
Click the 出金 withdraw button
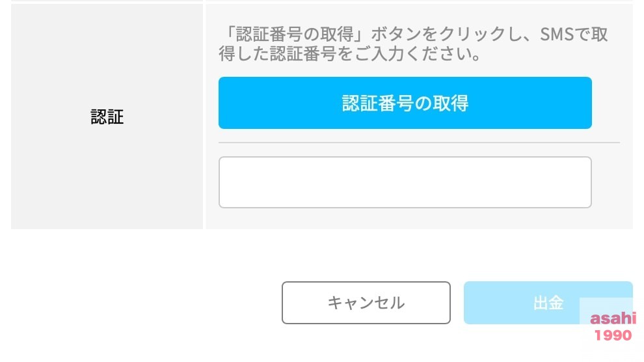tap(548, 303)
